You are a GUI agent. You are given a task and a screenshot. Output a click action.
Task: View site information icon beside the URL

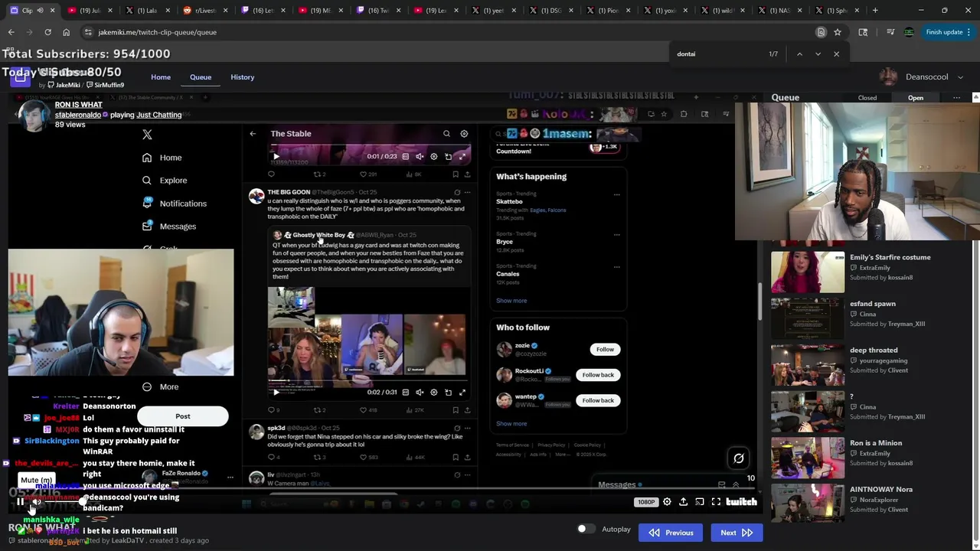[x=89, y=32]
